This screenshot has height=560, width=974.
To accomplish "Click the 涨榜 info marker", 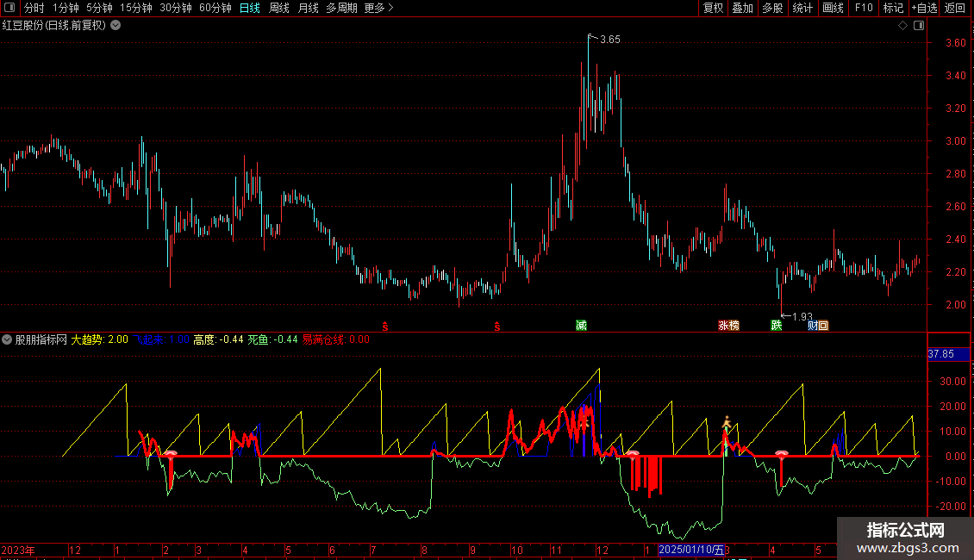I will (x=728, y=326).
